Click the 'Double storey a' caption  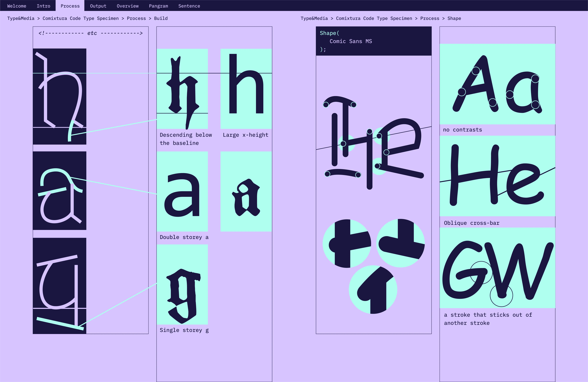[184, 237]
